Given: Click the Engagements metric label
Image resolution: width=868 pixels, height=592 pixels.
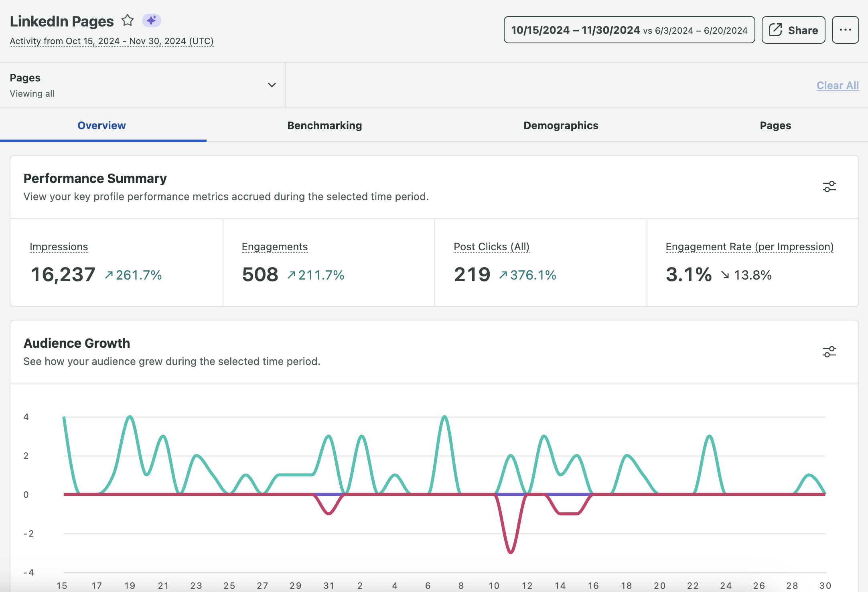Looking at the screenshot, I should click(274, 247).
